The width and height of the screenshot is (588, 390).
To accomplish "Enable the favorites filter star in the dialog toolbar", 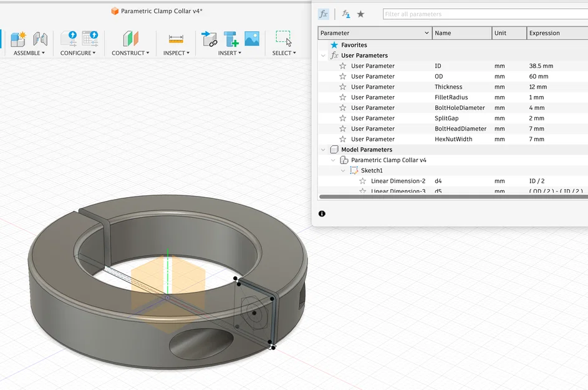I will [x=360, y=14].
